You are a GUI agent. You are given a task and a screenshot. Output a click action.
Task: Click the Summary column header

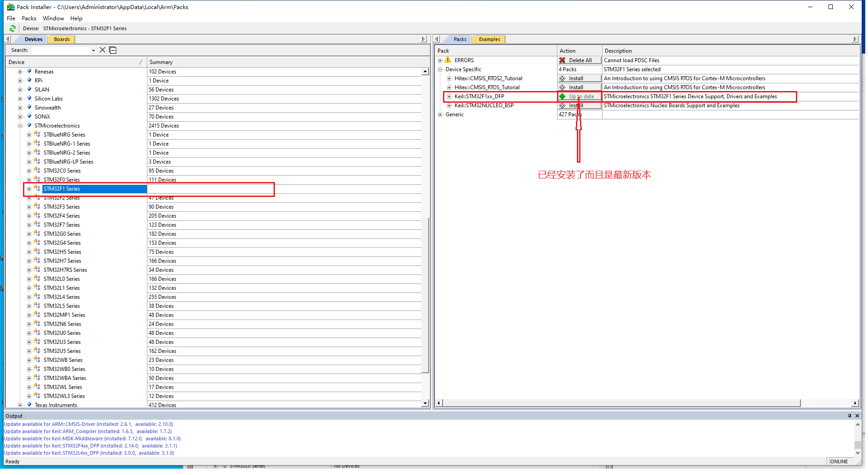284,62
